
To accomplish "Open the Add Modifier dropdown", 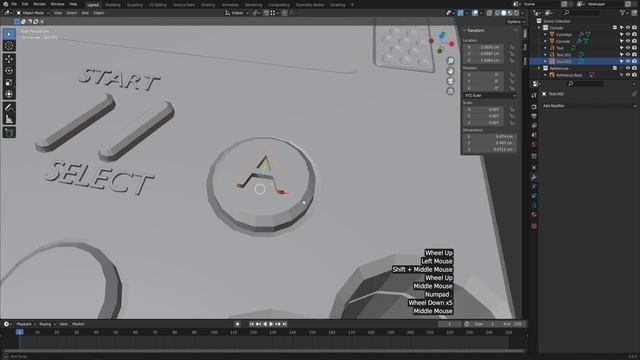I will 589,106.
